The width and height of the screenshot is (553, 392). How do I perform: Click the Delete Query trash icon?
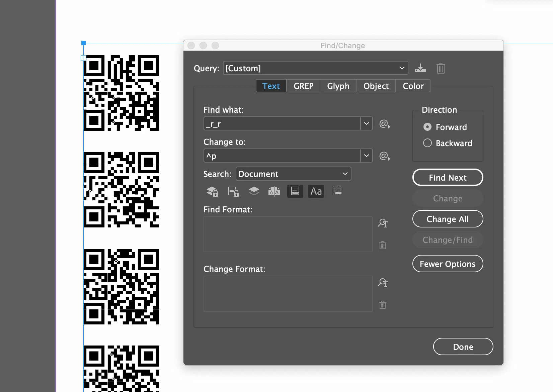tap(441, 68)
